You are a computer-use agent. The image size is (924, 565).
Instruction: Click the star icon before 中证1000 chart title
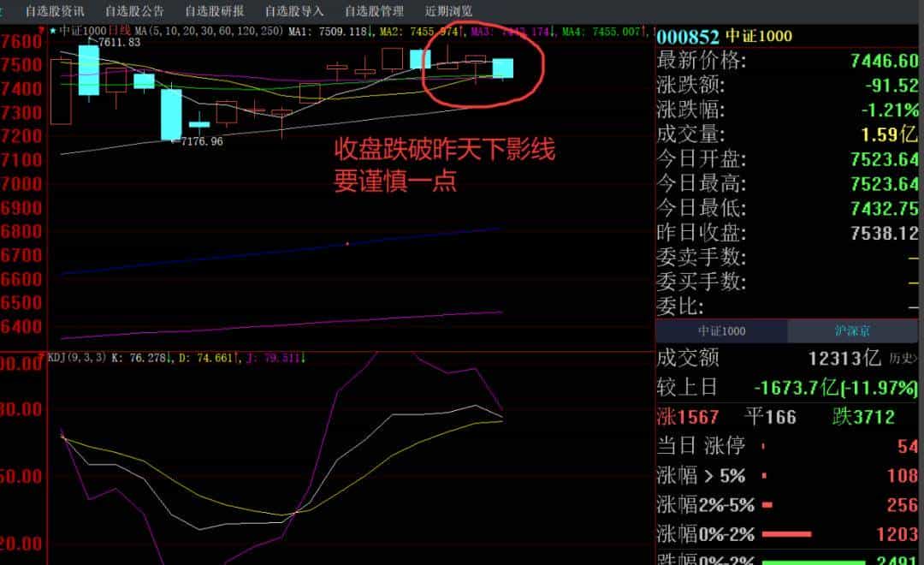pos(52,31)
